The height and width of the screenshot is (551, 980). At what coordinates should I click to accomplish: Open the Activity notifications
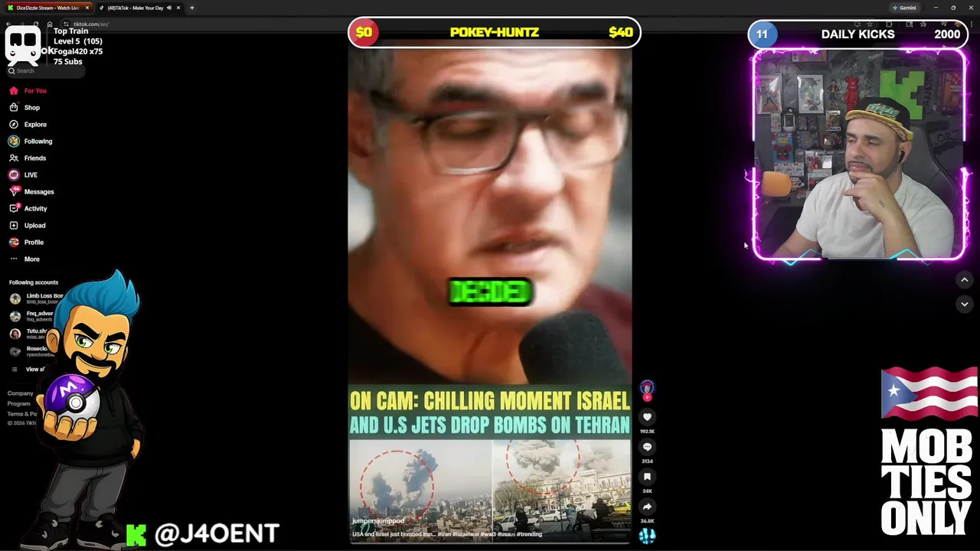pos(28,208)
